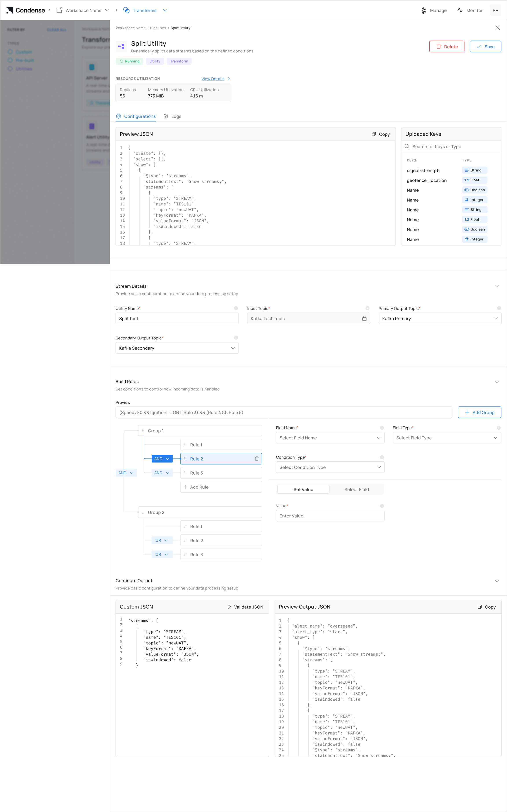Select Group 2 in the rules tree
The image size is (507, 812).
[x=200, y=512]
